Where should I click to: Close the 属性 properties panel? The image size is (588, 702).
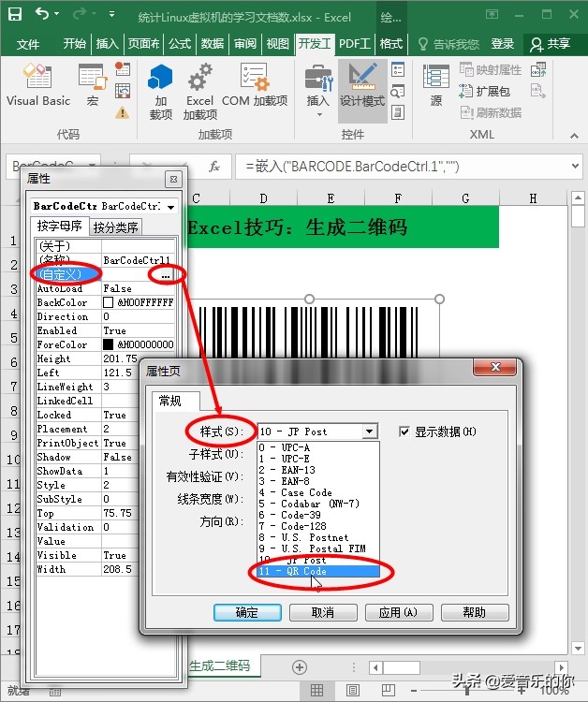(173, 180)
